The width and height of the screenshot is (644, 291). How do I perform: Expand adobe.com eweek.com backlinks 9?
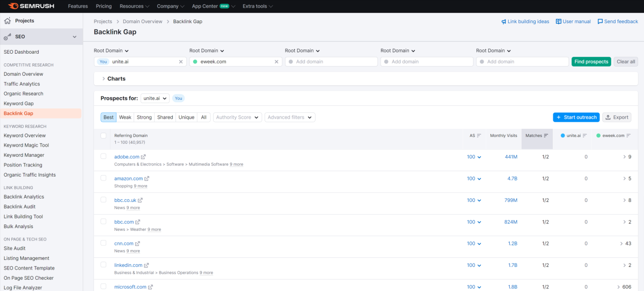pos(627,157)
